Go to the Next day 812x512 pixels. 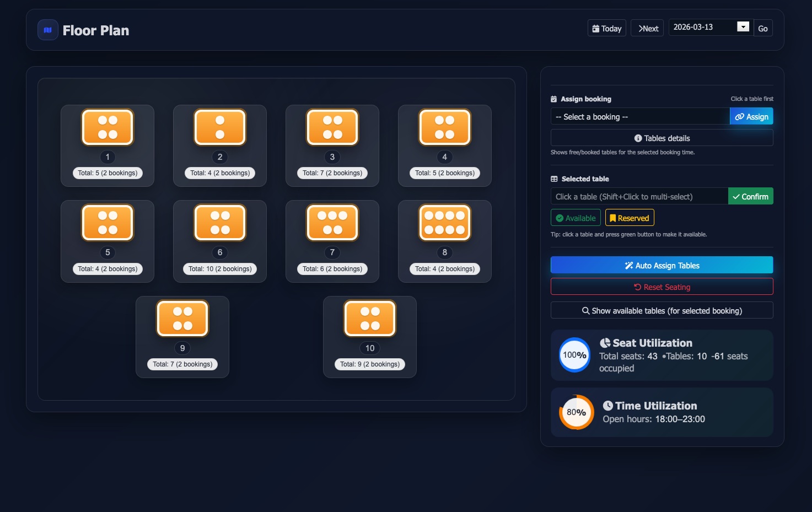[x=648, y=28]
